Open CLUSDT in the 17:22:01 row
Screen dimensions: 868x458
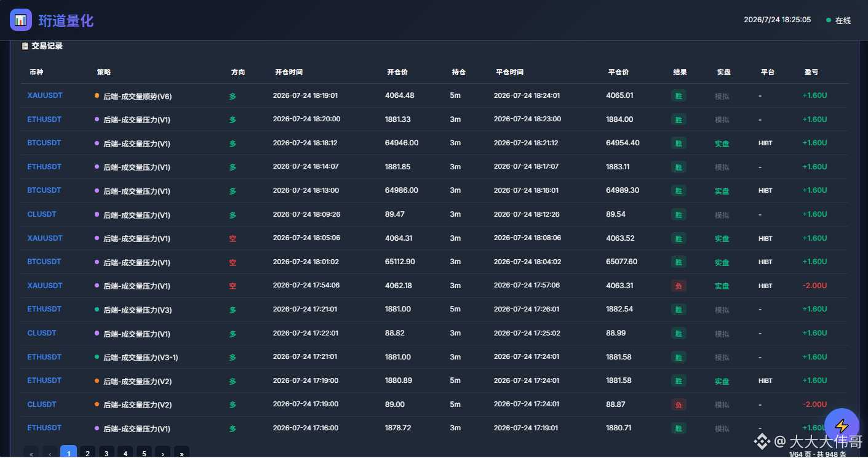pyautogui.click(x=42, y=333)
